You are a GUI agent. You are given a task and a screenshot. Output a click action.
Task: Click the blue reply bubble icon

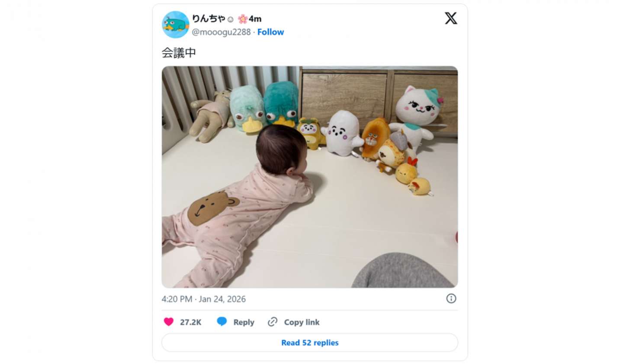pos(222,322)
